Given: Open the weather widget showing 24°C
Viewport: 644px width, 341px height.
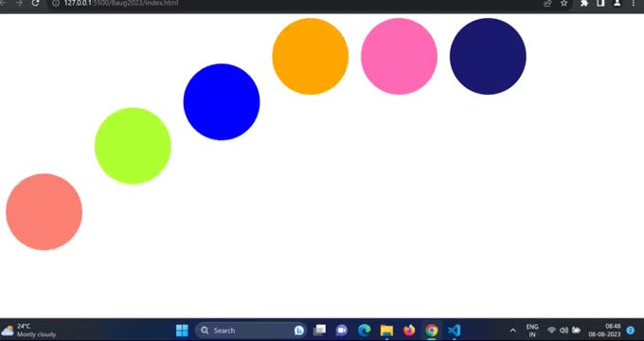Looking at the screenshot, I should 28,331.
